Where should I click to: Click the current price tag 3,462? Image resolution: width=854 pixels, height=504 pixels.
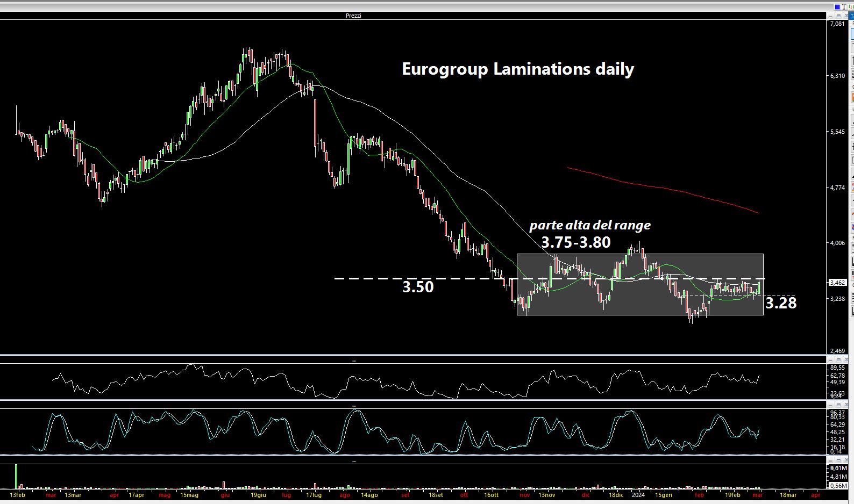click(838, 283)
